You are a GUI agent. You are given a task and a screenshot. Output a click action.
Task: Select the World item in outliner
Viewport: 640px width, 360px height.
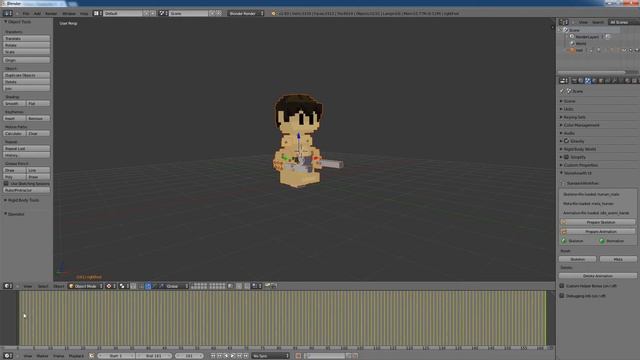pos(580,43)
